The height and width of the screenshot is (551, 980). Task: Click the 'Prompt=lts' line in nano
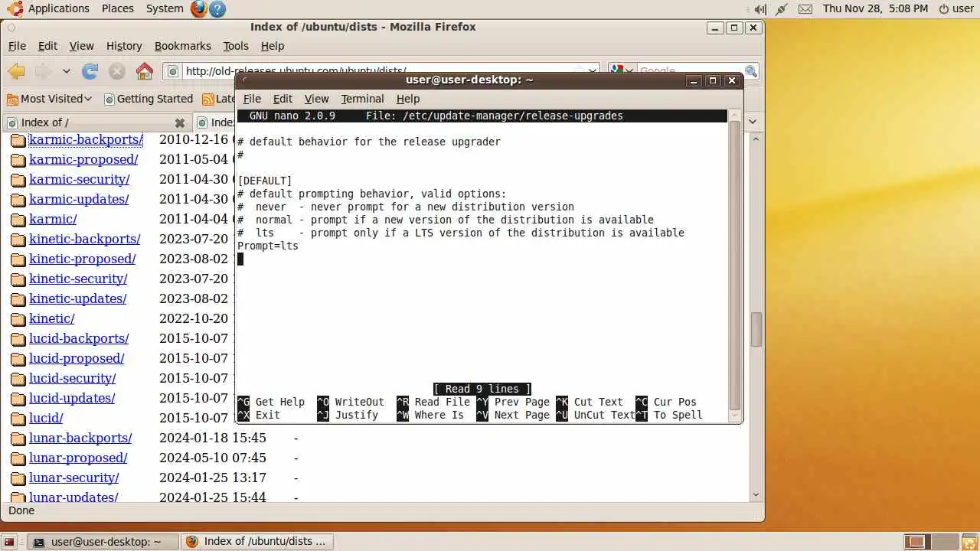pos(268,246)
